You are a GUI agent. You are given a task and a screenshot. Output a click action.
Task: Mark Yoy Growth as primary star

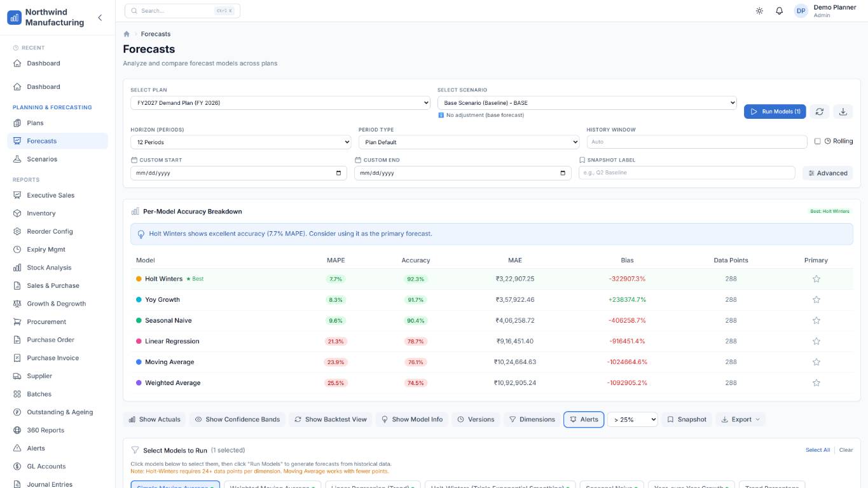click(816, 300)
